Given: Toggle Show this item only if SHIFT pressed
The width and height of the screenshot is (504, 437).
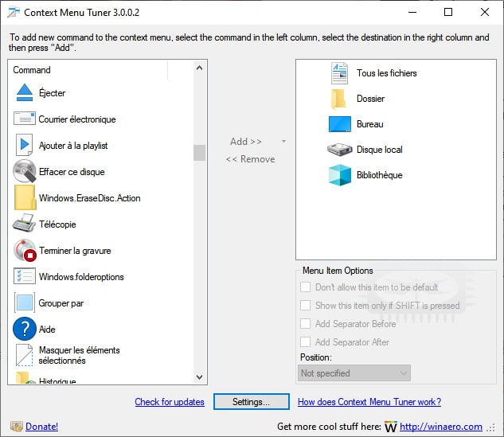Looking at the screenshot, I should 305,305.
